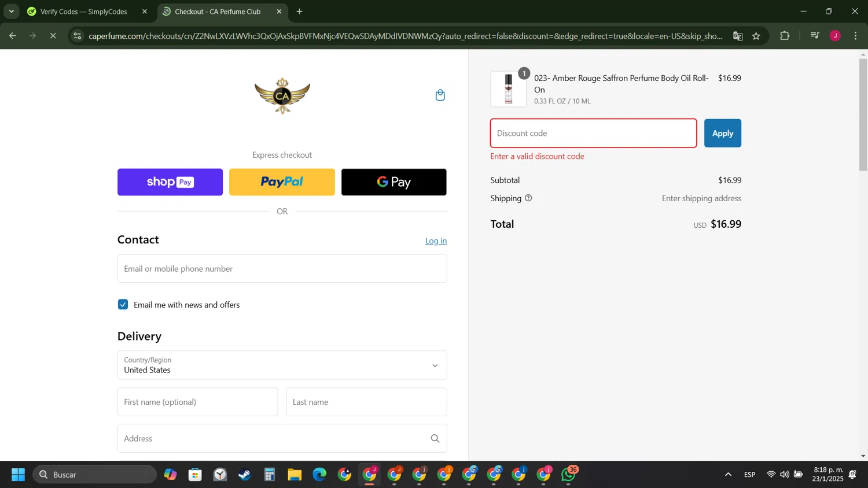Click 'Enter shipping address' text

(701, 198)
